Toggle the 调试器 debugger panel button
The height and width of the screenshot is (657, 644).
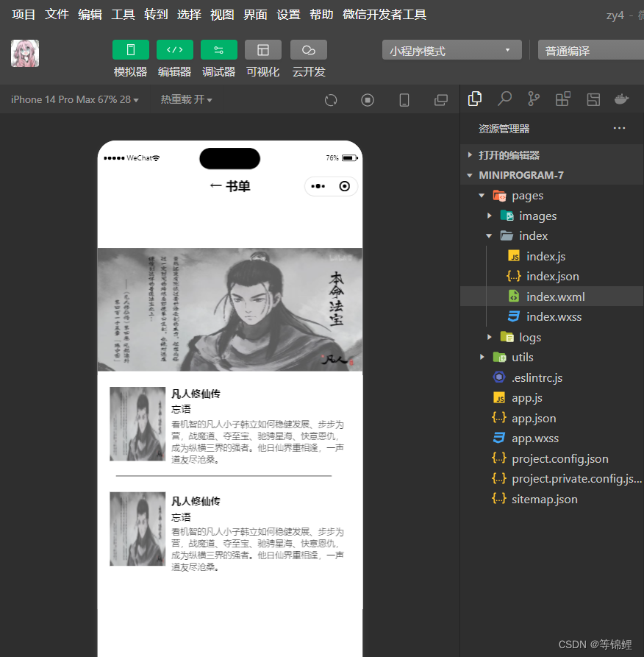pos(218,50)
